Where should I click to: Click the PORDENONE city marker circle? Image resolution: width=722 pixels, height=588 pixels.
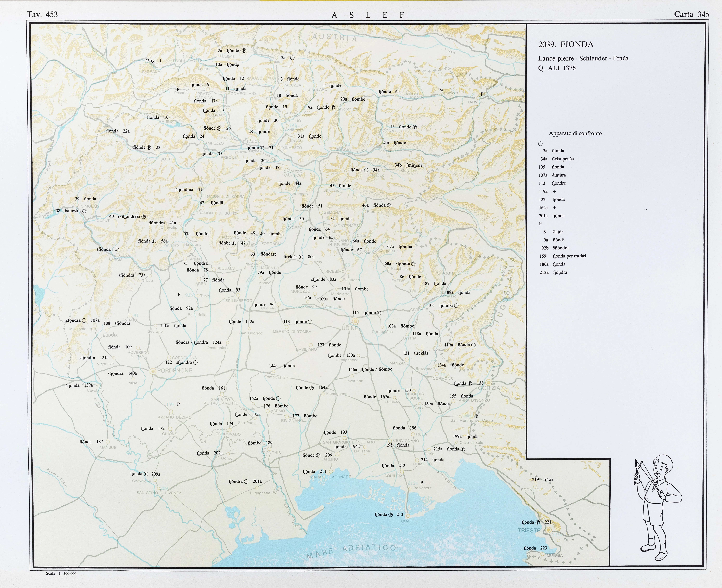[153, 371]
